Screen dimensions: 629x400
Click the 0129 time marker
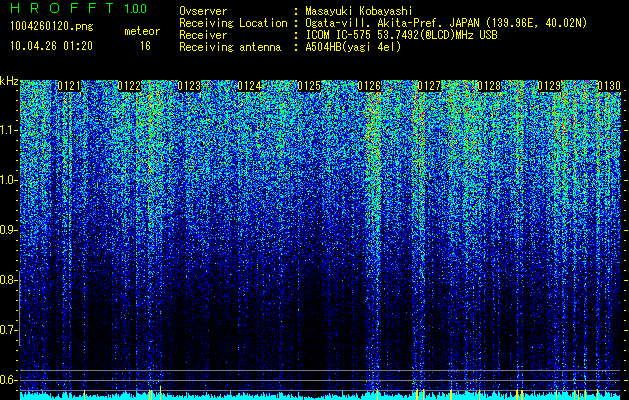pos(549,86)
